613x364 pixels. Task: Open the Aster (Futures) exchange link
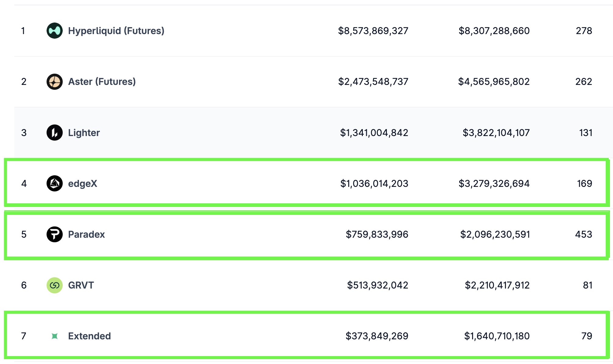pyautogui.click(x=102, y=82)
